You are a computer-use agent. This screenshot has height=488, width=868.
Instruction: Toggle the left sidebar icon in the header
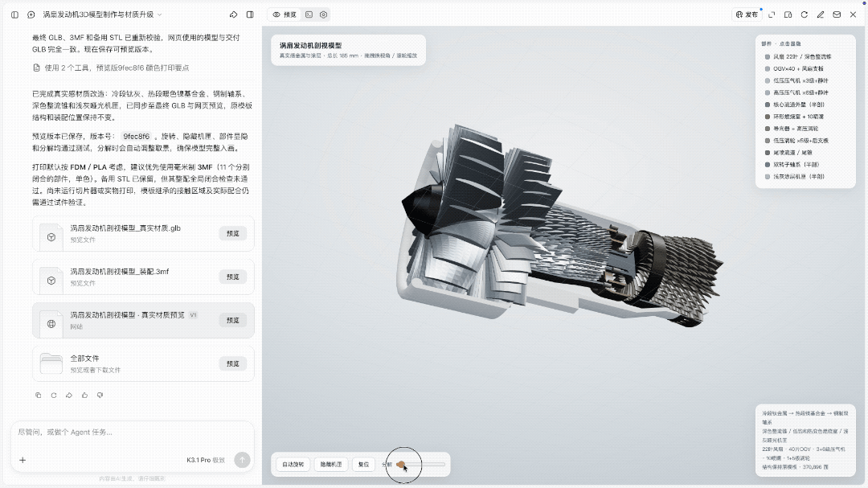[x=15, y=14]
